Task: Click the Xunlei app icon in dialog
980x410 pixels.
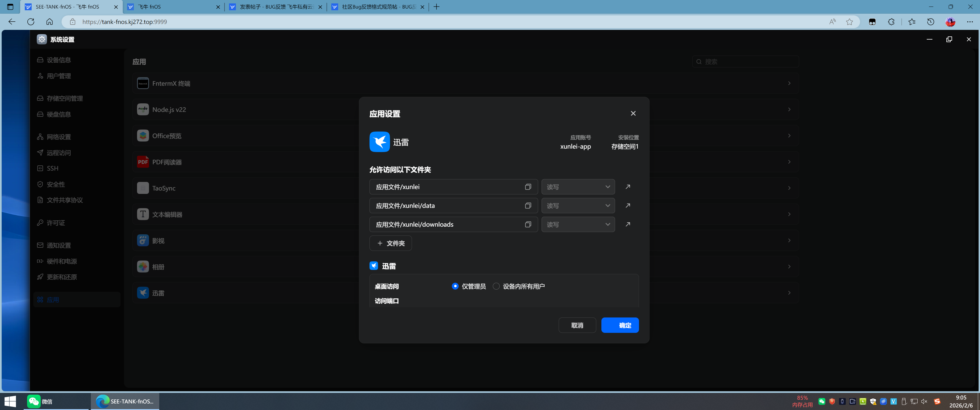Action: (x=379, y=142)
